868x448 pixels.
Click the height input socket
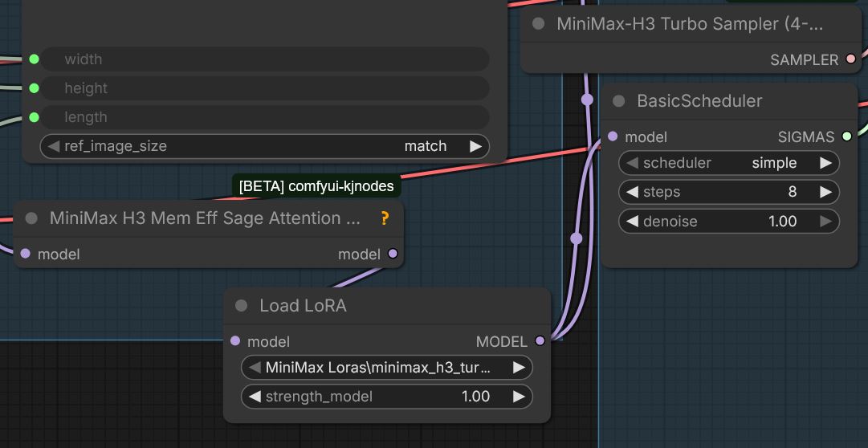[x=34, y=88]
